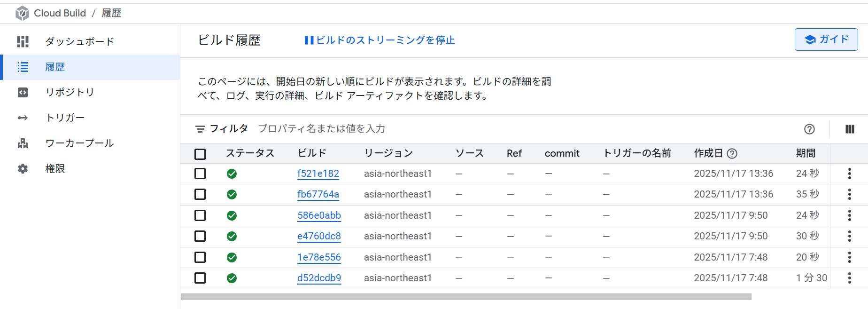Open build link e4760dc8
The width and height of the screenshot is (868, 309).
point(319,236)
